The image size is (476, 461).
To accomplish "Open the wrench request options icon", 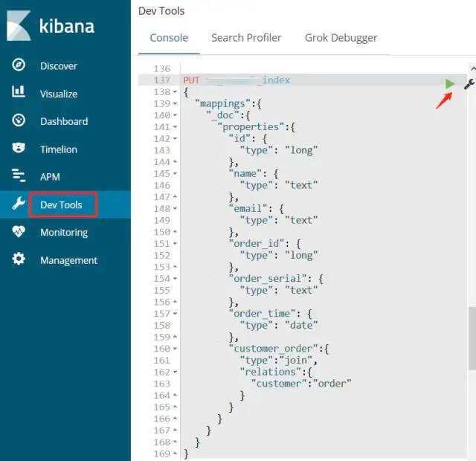I will click(x=469, y=84).
